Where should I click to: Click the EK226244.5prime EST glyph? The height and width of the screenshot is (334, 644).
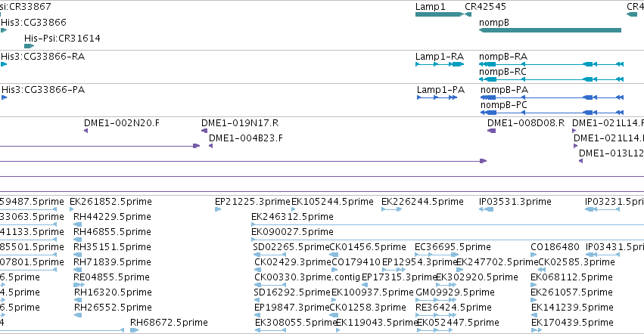pyautogui.click(x=391, y=209)
